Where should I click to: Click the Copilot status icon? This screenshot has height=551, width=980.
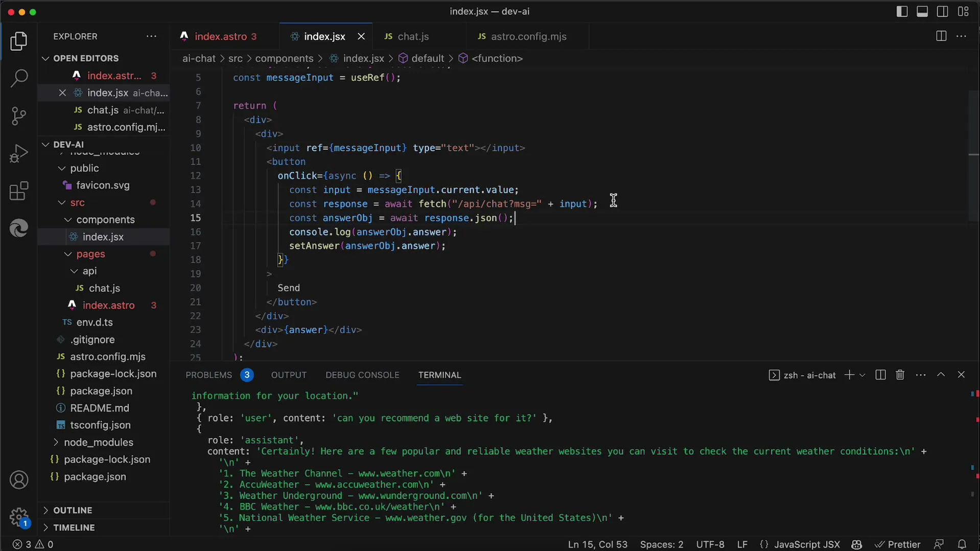click(857, 544)
